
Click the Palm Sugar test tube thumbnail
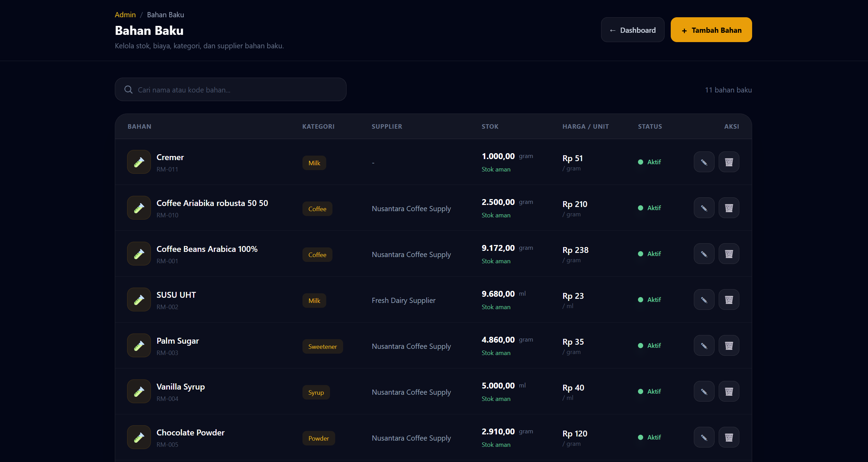139,345
